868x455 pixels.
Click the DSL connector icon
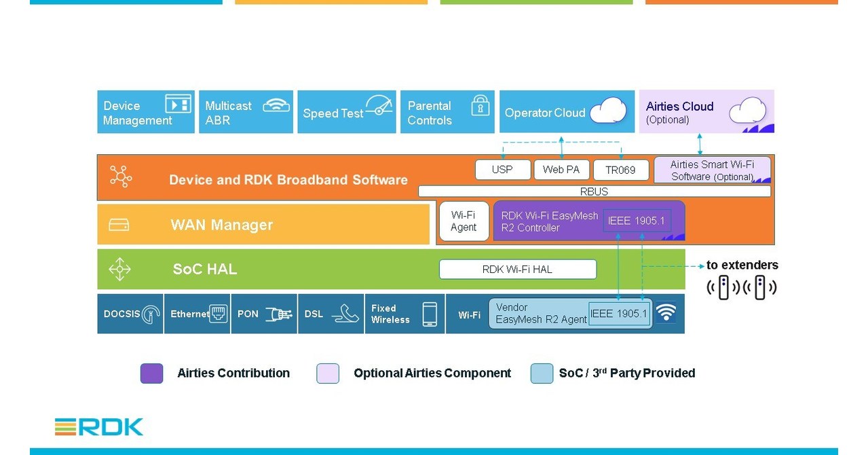point(346,314)
